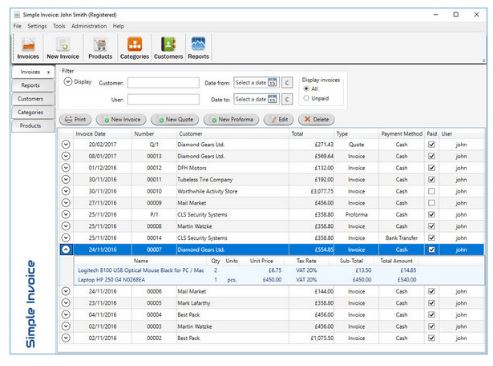This screenshot has height=366, width=493.
Task: Open the Date from calendar picker icon
Action: point(272,82)
